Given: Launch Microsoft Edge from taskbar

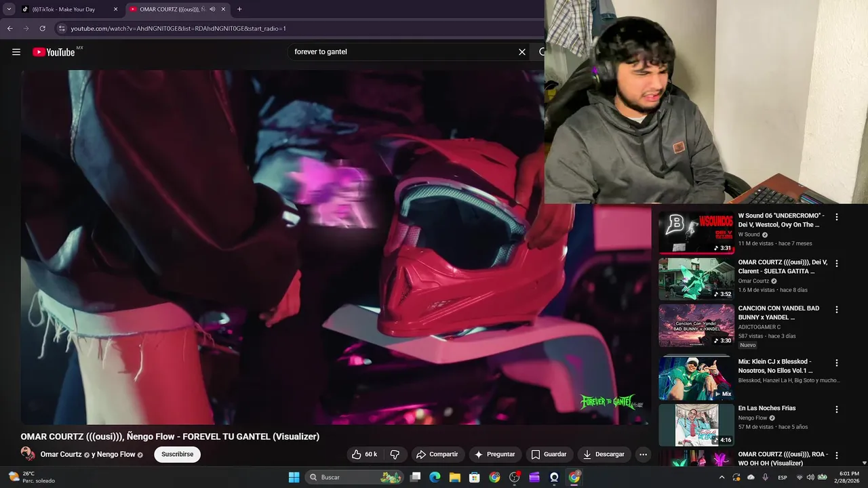Looking at the screenshot, I should (435, 477).
